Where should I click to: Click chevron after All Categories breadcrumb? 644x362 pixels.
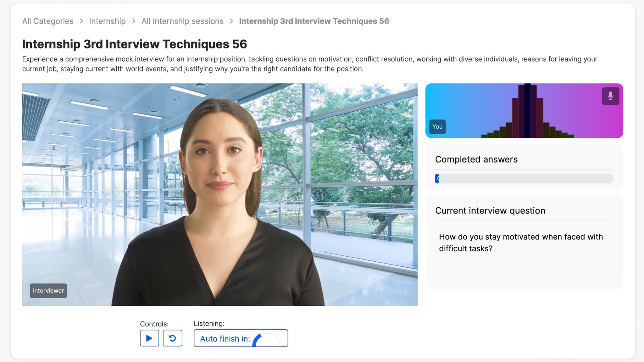(x=81, y=21)
